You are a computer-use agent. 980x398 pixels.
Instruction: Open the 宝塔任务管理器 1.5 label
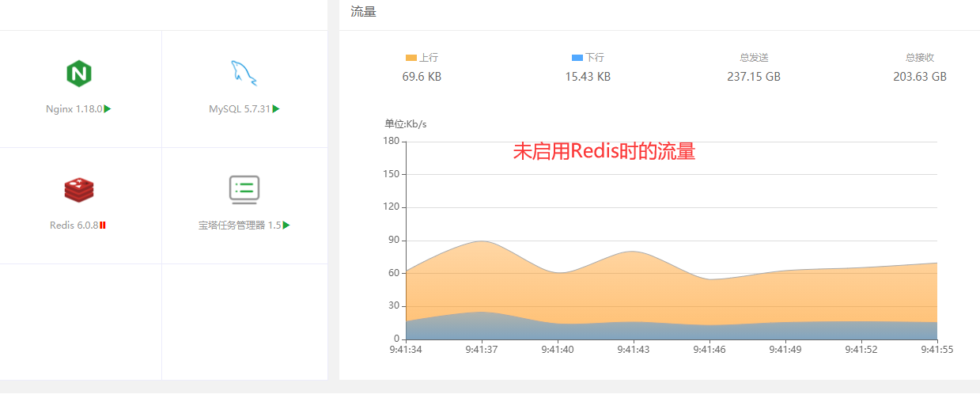(x=240, y=226)
